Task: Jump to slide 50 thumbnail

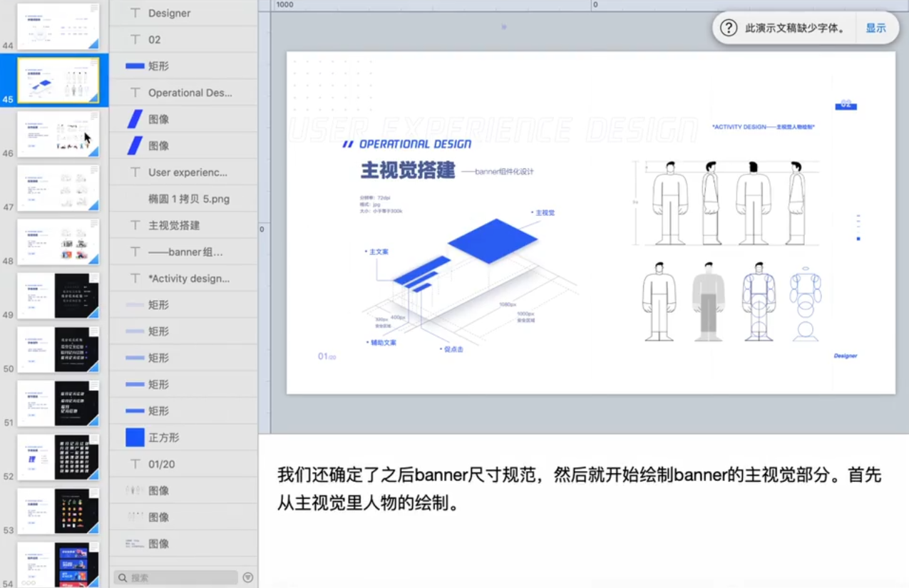Action: tap(58, 349)
